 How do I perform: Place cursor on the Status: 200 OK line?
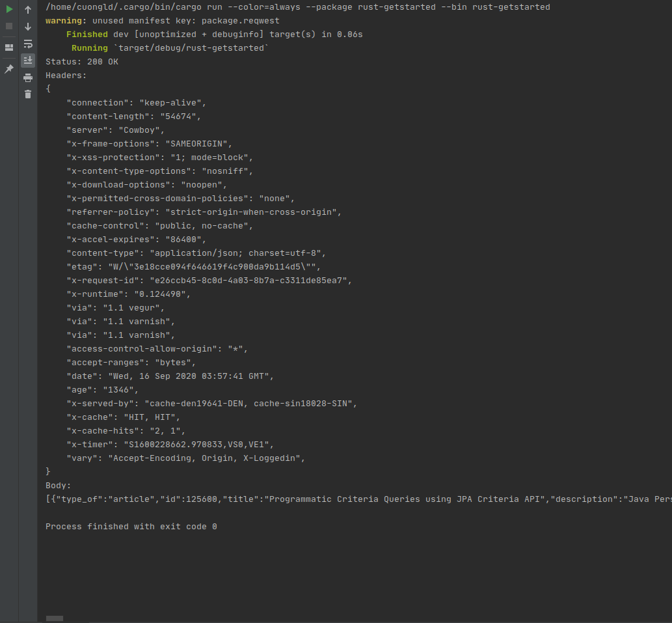point(80,61)
